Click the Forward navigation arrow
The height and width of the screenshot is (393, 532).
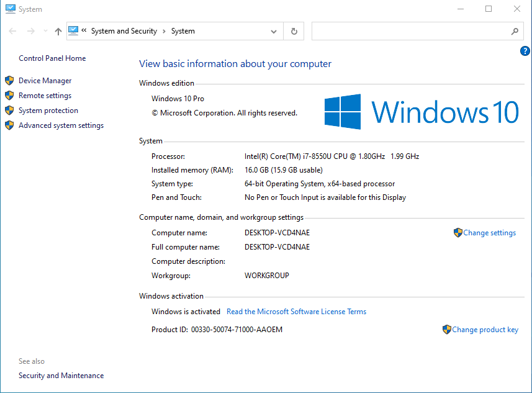pyautogui.click(x=31, y=31)
